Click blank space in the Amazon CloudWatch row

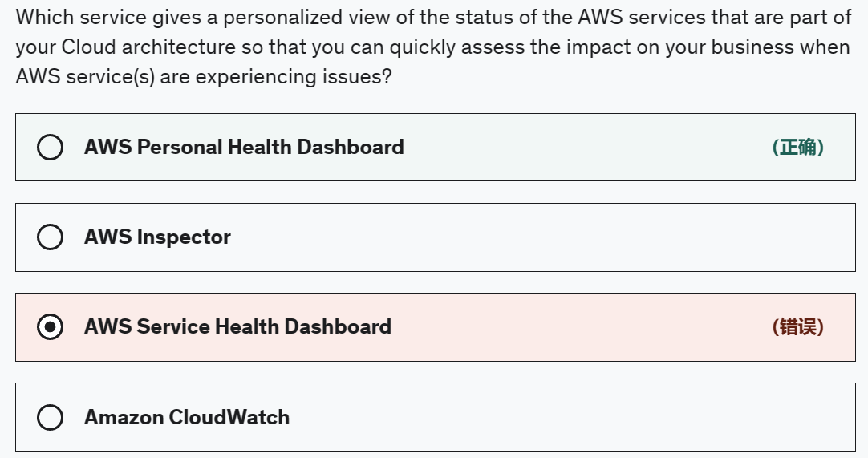point(562,418)
